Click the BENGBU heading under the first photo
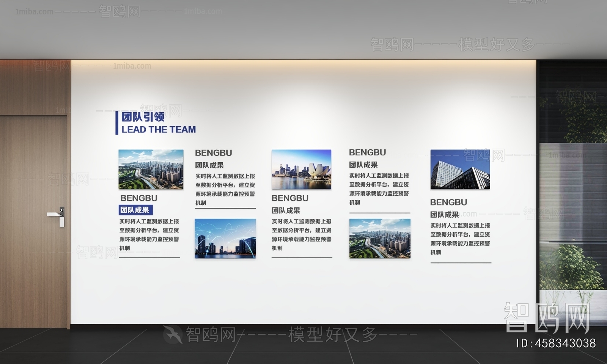 click(x=139, y=198)
